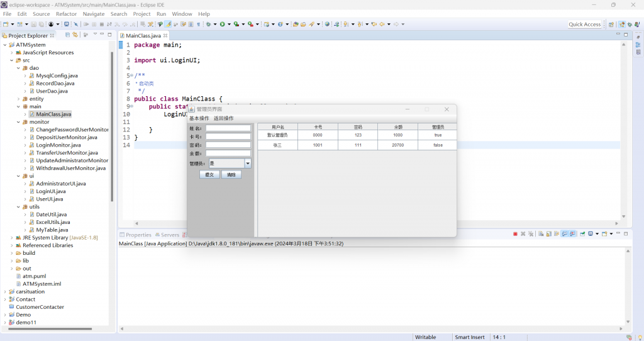Click Collapse All icon in Project Explorer
Image resolution: width=644 pixels, height=341 pixels.
pos(67,35)
